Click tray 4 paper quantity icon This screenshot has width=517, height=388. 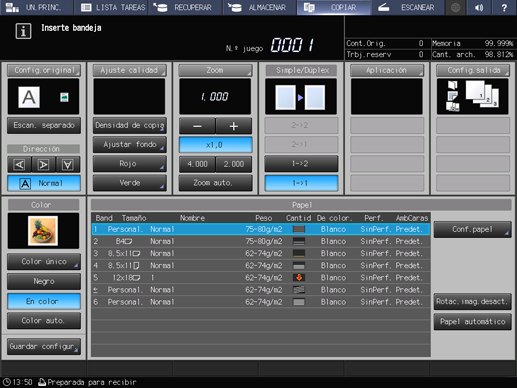299,266
